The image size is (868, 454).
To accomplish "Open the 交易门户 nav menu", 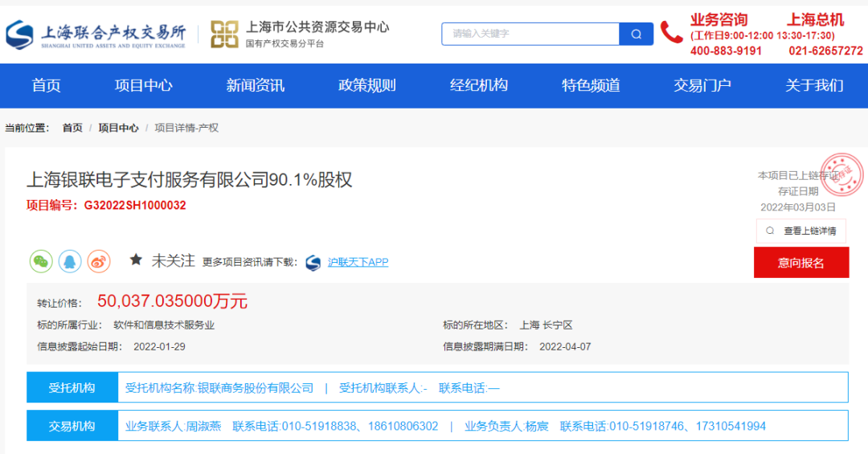I will click(702, 85).
